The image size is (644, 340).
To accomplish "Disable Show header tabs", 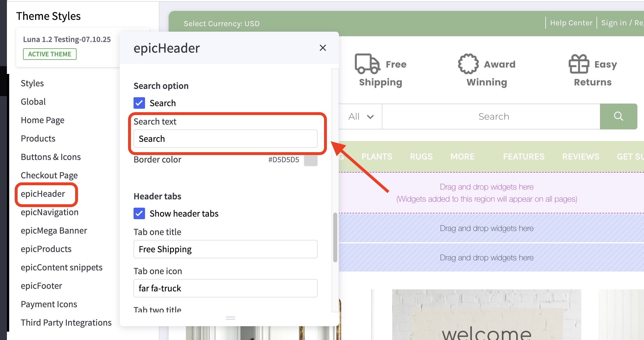I will coord(139,213).
